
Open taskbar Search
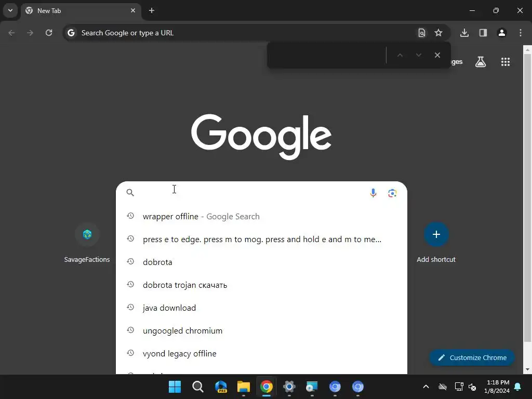pos(197,387)
